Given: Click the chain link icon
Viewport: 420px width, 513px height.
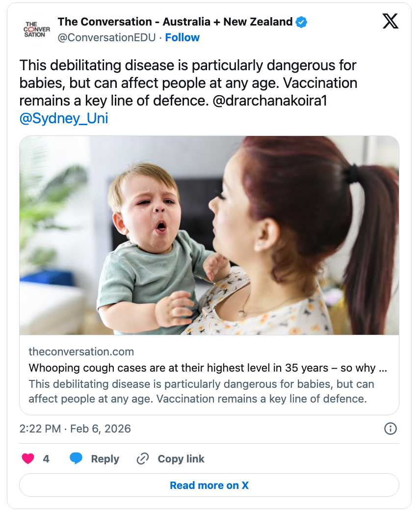Looking at the screenshot, I should (x=143, y=459).
